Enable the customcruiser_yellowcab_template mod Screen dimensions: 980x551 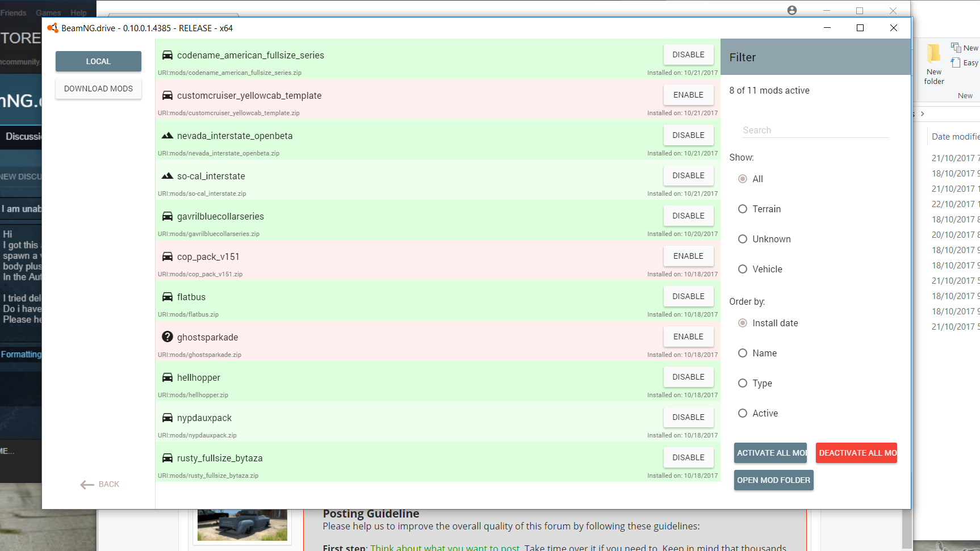pos(688,95)
